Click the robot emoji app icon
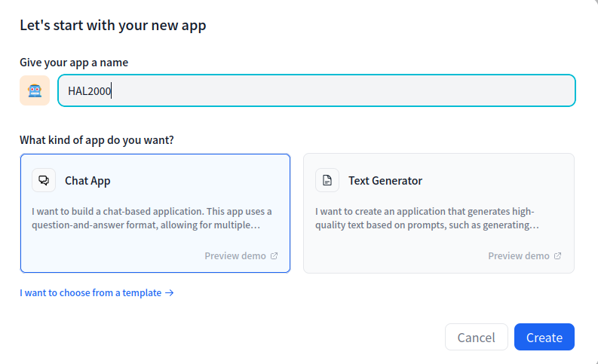This screenshot has height=364, width=598. [35, 90]
